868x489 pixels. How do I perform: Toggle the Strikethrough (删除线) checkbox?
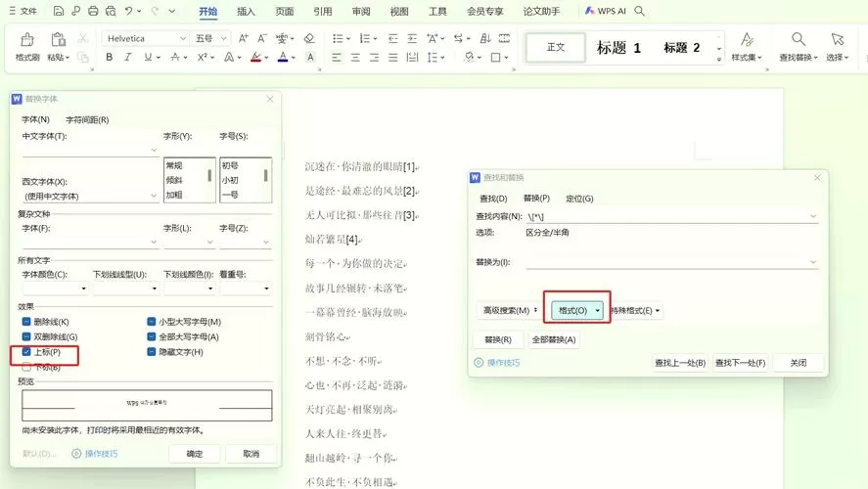(x=26, y=322)
